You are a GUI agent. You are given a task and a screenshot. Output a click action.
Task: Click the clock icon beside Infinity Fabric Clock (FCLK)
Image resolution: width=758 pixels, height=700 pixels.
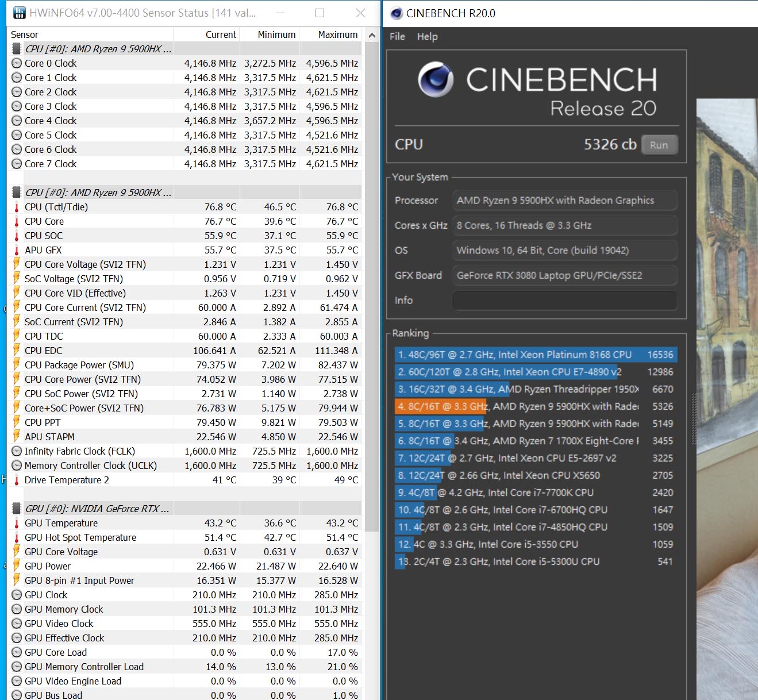(17, 451)
